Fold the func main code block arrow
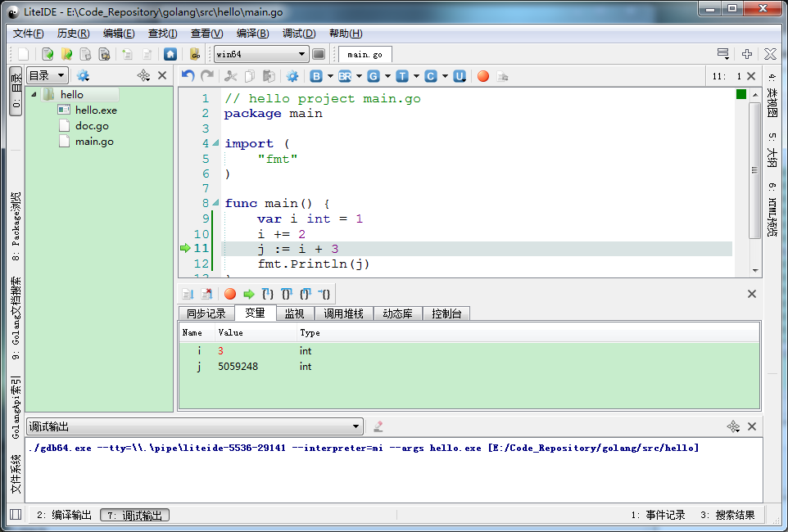 [x=215, y=203]
